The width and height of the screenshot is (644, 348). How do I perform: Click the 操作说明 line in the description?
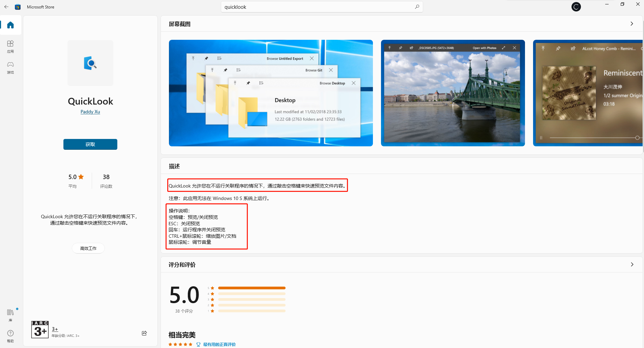pos(179,211)
